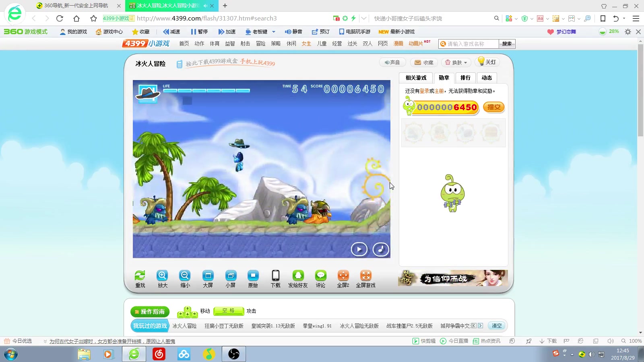Expand the address bar history dropdown arrow

(x=364, y=19)
